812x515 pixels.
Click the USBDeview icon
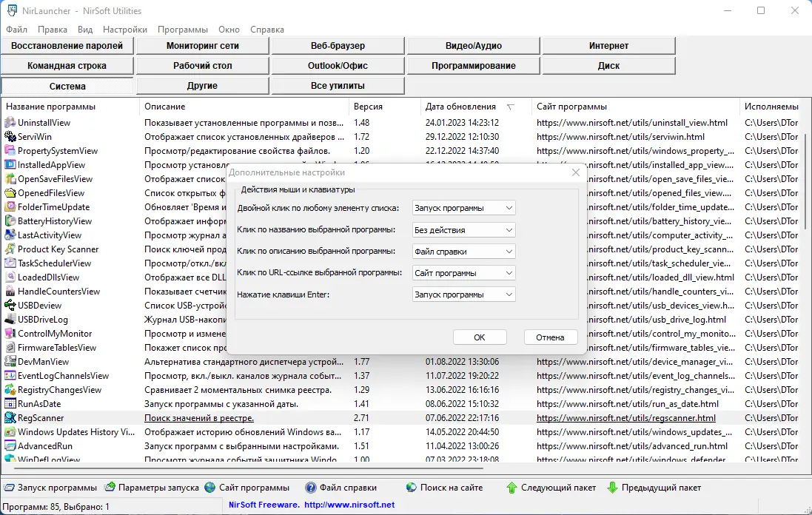pos(10,306)
